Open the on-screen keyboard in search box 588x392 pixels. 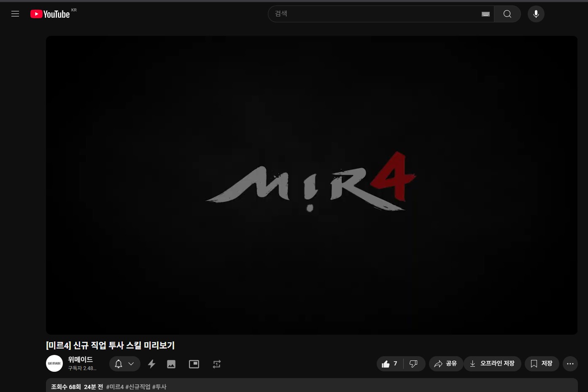(486, 14)
